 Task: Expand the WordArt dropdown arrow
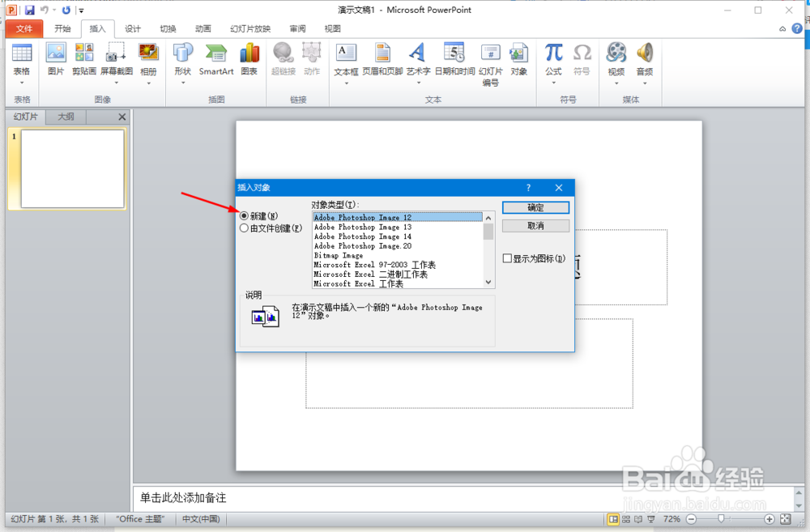click(418, 83)
